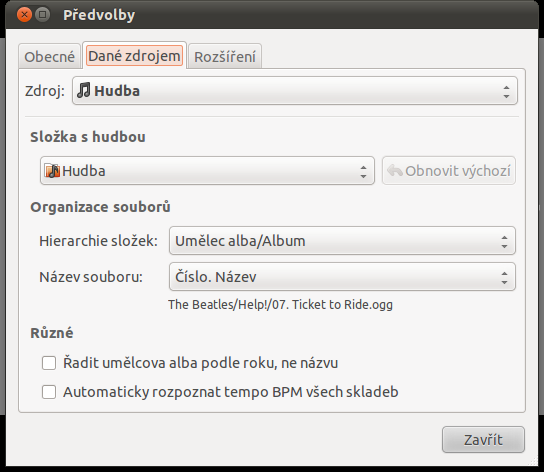Screen dimensions: 544x472
Task: Click the up-down arrows of Zdroj combo
Action: (506, 92)
